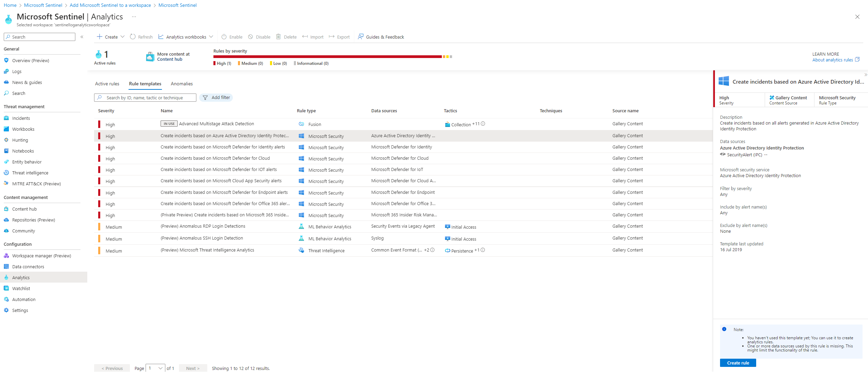The image size is (868, 372).
Task: Open Hunting page
Action: click(20, 140)
